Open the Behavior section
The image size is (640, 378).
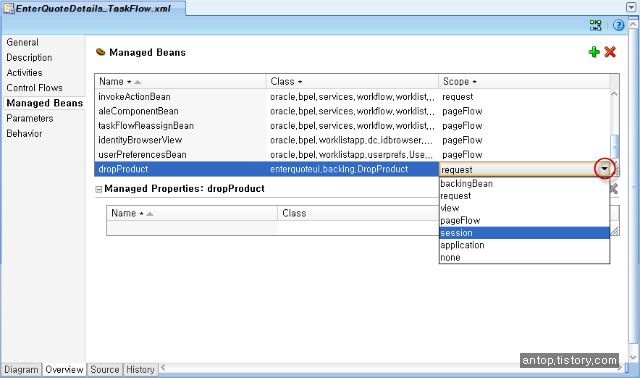(24, 133)
